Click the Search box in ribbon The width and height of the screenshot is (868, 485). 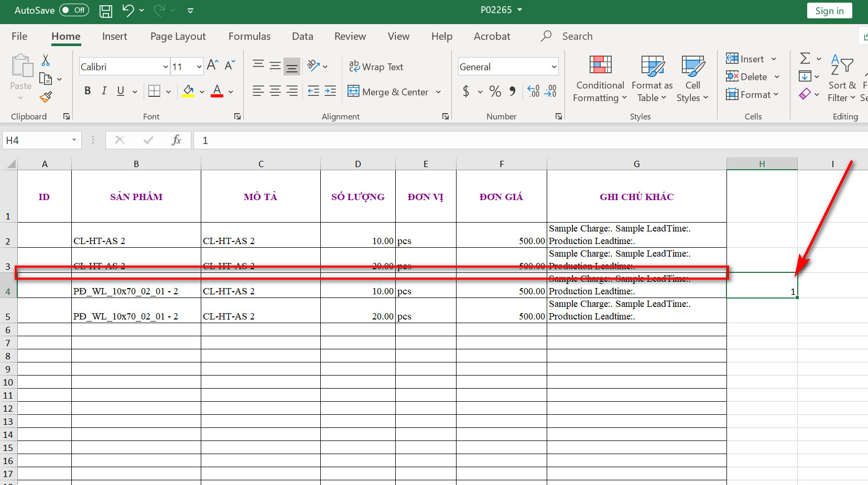click(577, 36)
